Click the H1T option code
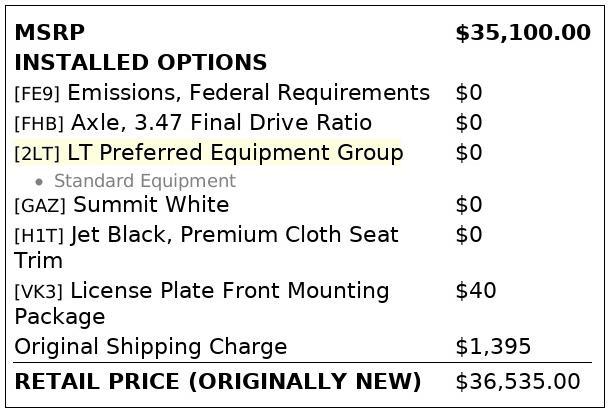The height and width of the screenshot is (408, 612). tap(39, 236)
